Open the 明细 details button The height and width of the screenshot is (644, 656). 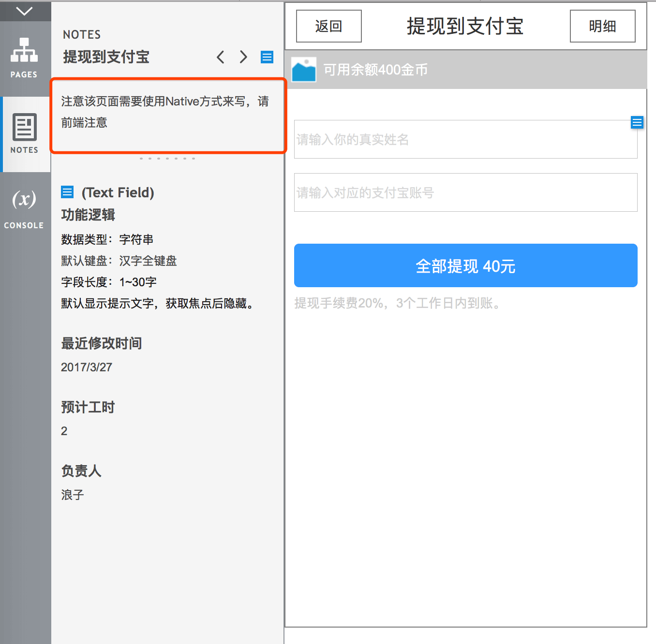coord(603,26)
